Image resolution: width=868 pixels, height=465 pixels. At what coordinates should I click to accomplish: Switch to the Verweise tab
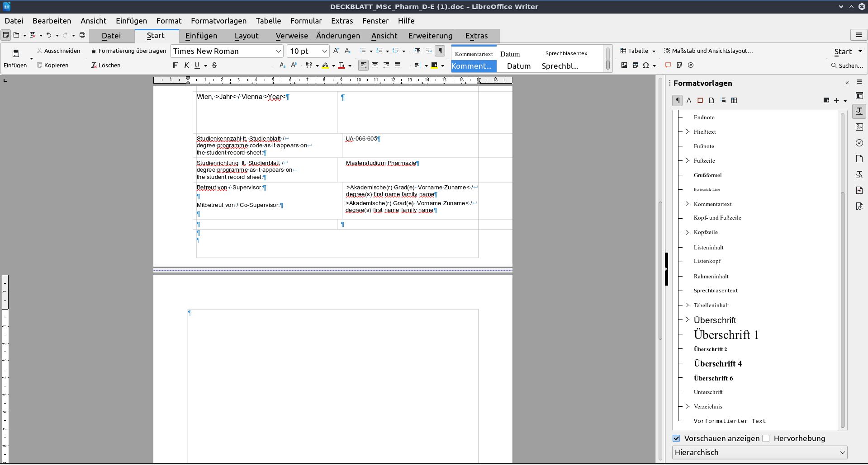point(292,36)
